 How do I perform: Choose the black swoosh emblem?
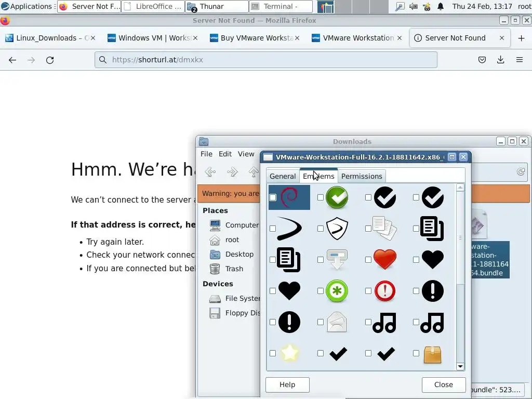pyautogui.click(x=289, y=229)
